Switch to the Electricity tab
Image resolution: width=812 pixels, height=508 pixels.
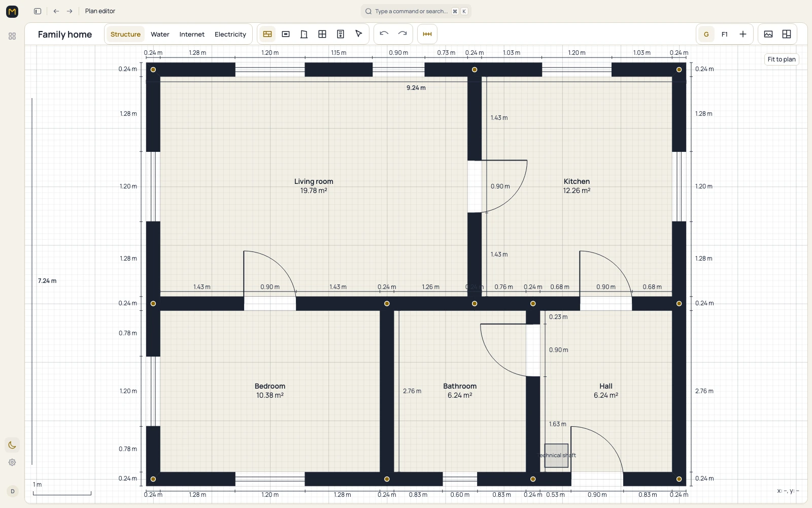pos(230,34)
